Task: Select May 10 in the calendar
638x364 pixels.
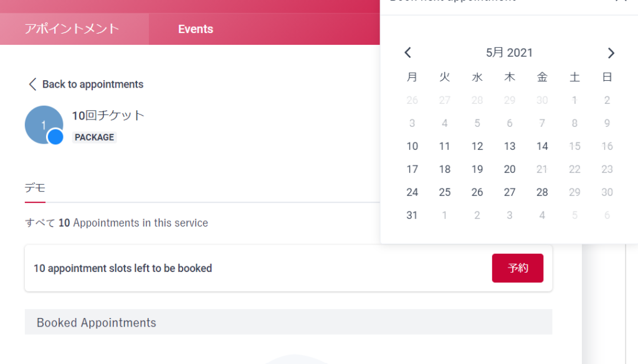Action: [x=412, y=146]
